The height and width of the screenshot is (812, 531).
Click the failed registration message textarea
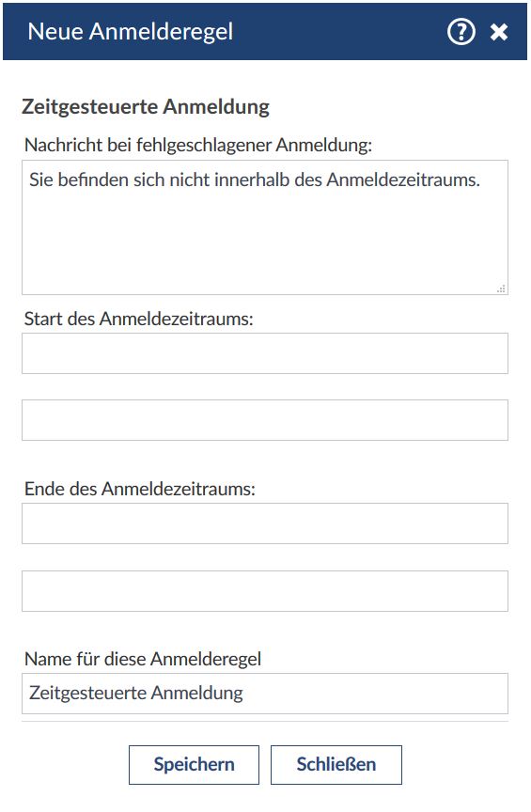pos(265,227)
